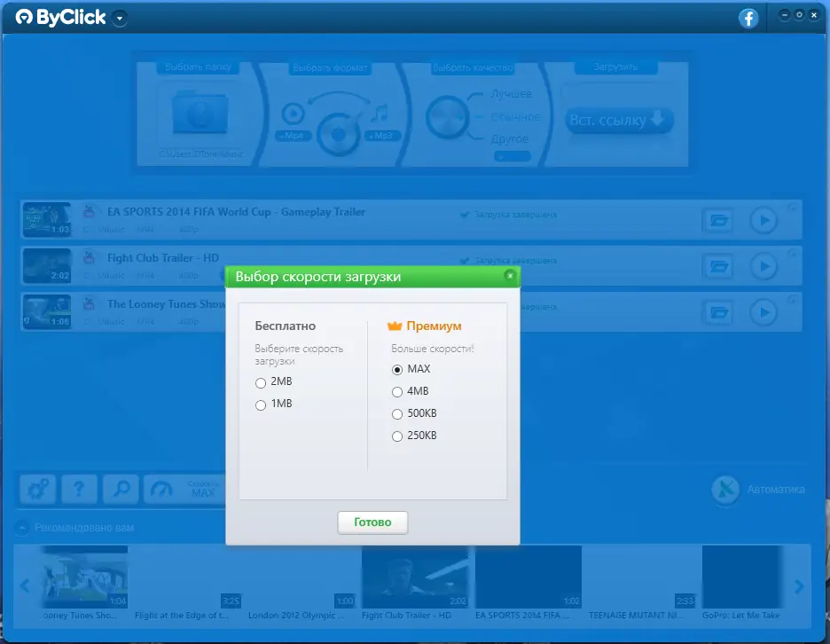Open the speedometer download speed button
This screenshot has height=644, width=830.
[184, 488]
